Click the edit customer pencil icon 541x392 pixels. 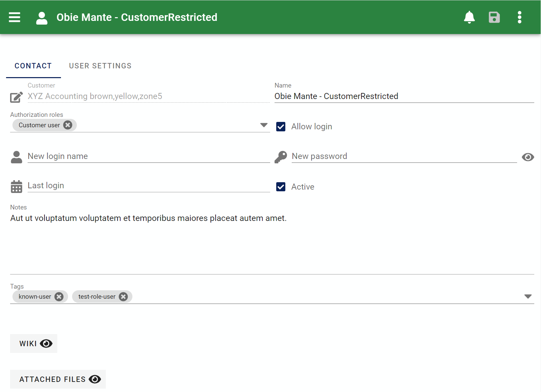click(x=16, y=97)
